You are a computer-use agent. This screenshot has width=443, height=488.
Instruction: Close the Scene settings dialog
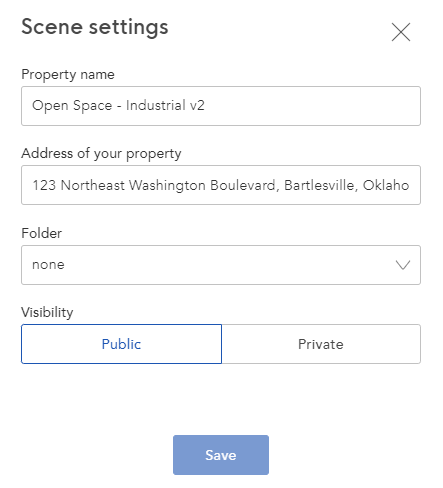(401, 32)
